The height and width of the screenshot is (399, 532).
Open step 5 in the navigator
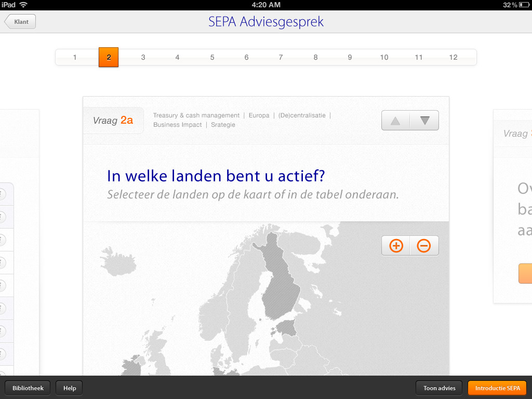coord(212,57)
